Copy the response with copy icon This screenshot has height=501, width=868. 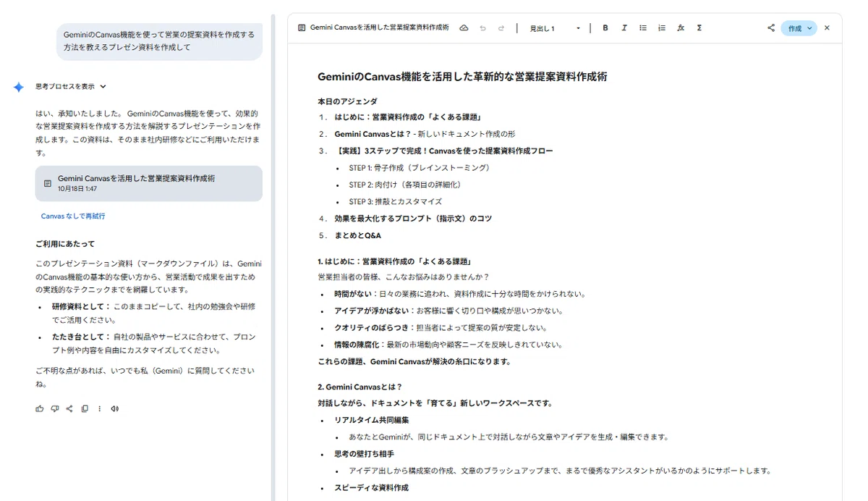click(x=85, y=408)
